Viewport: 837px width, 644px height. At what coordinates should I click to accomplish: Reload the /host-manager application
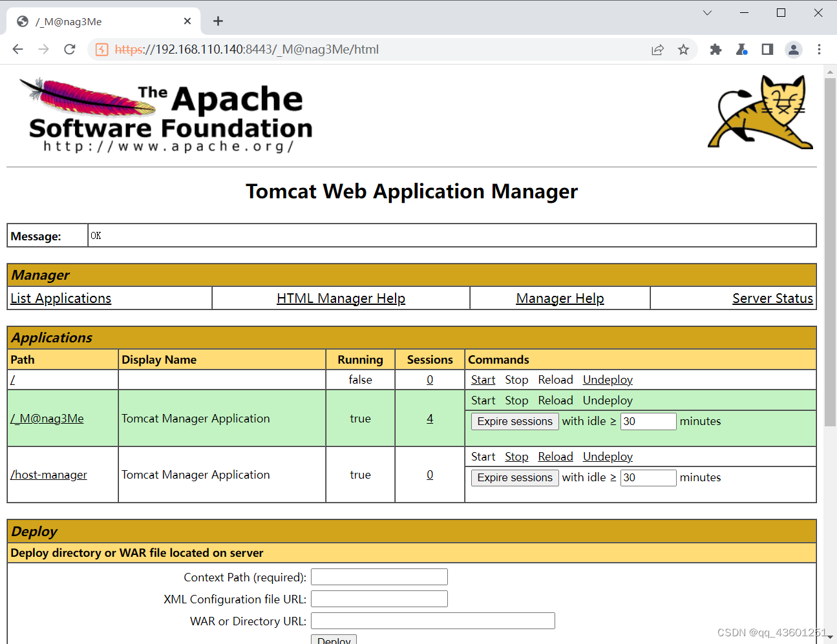[555, 457]
